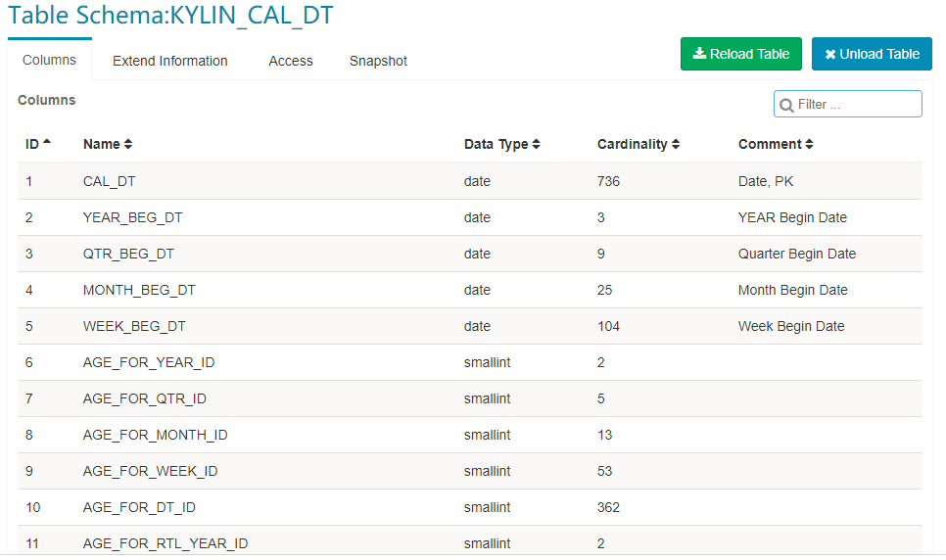This screenshot has width=946, height=560.
Task: Open the Access tab
Action: coord(290,61)
